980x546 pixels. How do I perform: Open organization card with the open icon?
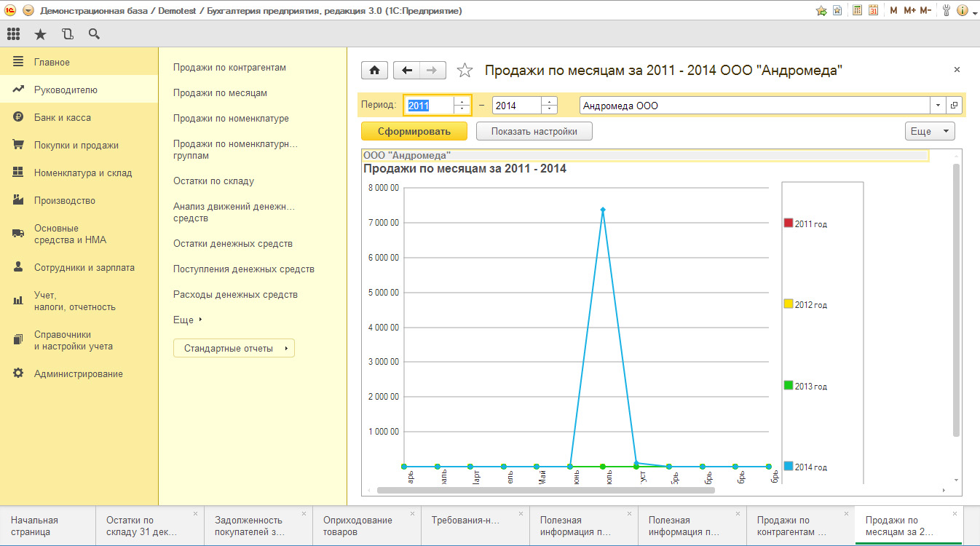pos(955,106)
